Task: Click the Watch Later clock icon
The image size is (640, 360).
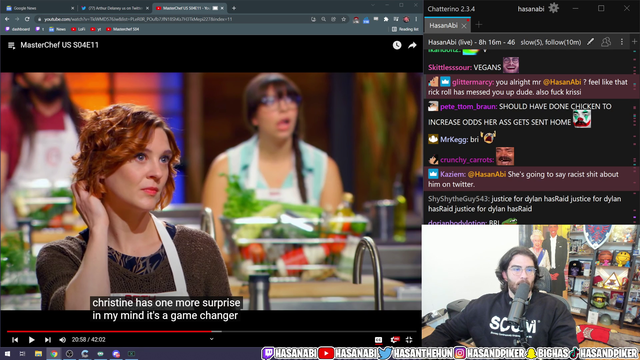Action: pos(397,45)
